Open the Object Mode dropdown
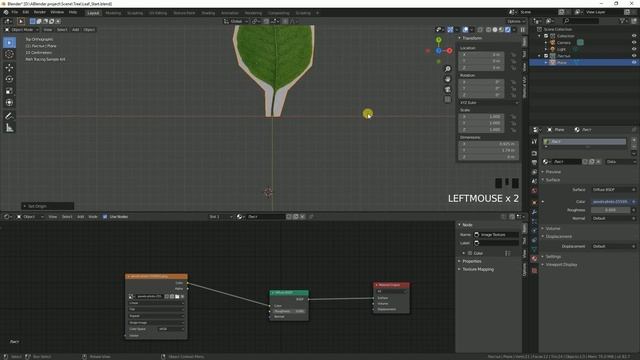 pos(22,30)
